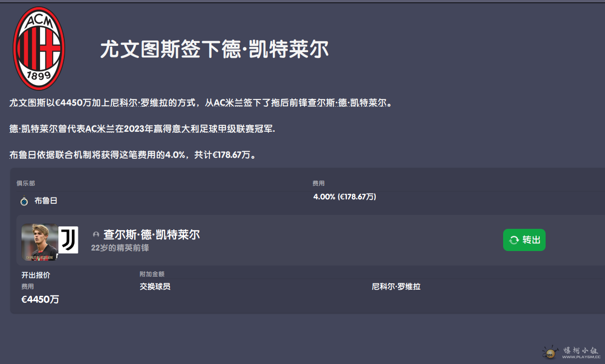Click the 交换球员 label
605x364 pixels.
click(x=155, y=287)
